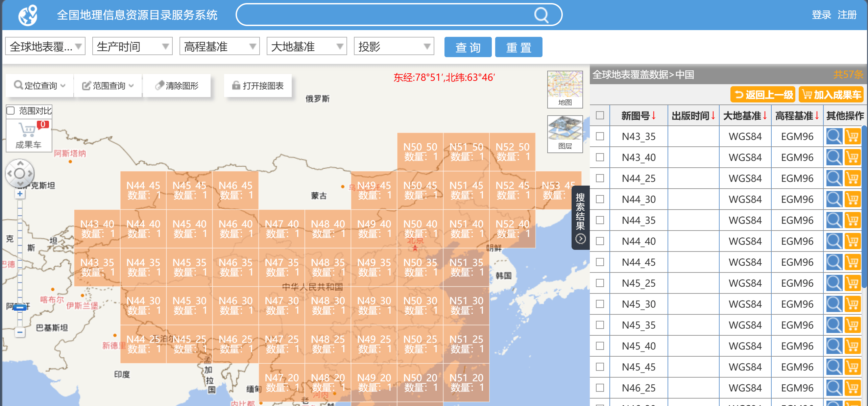The width and height of the screenshot is (868, 406).
Task: View details magnifier for N43_35 row
Action: coord(834,136)
